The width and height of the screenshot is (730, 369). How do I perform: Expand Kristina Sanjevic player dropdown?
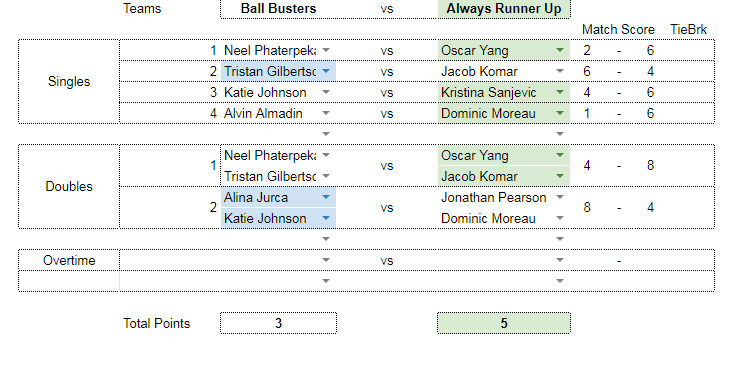tap(560, 92)
